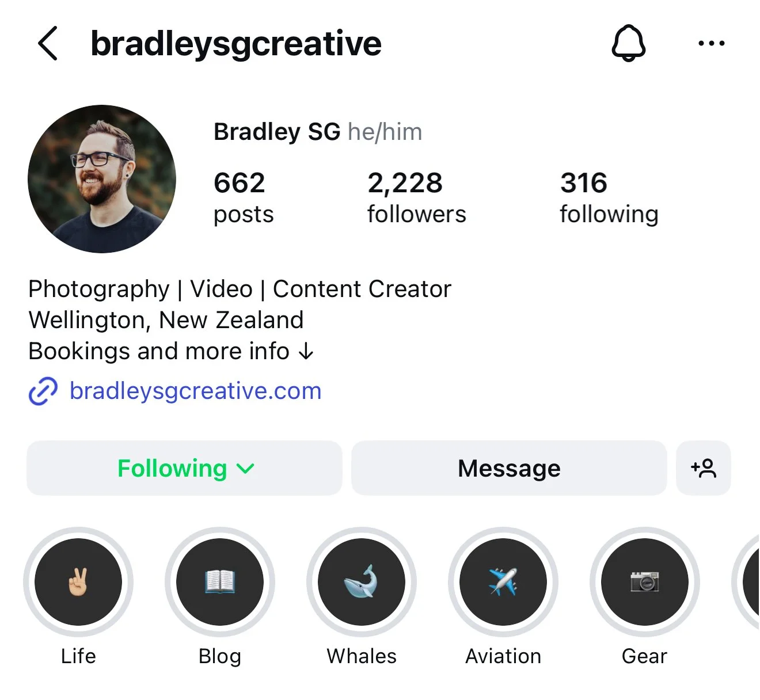This screenshot has height=700, width=760.
Task: View the 2,228 followers list
Action: click(x=416, y=197)
